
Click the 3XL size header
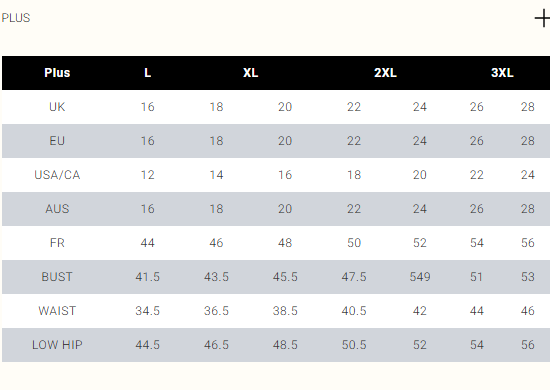pos(502,73)
